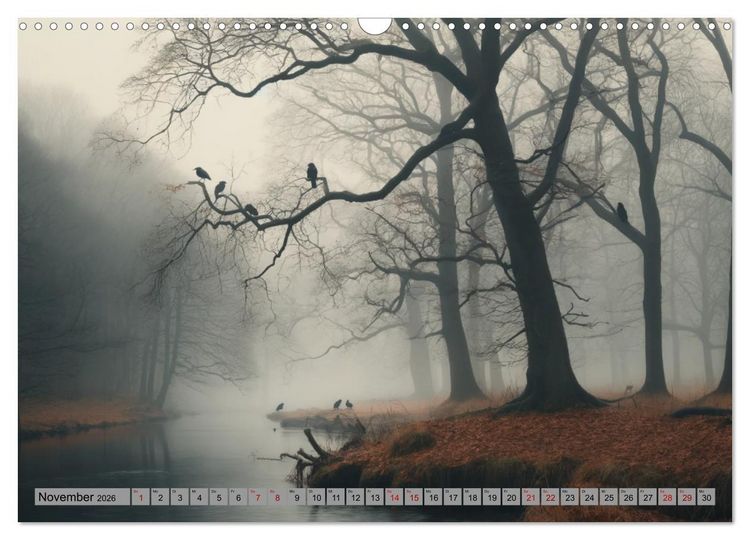Select day 25 in the date row
The height and width of the screenshot is (540, 750).
point(609,497)
